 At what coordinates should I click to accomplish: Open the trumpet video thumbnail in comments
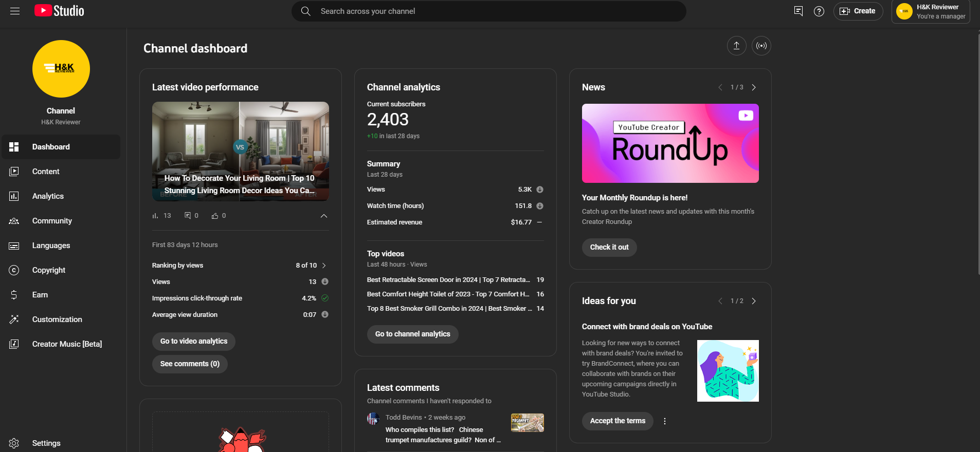pyautogui.click(x=528, y=423)
